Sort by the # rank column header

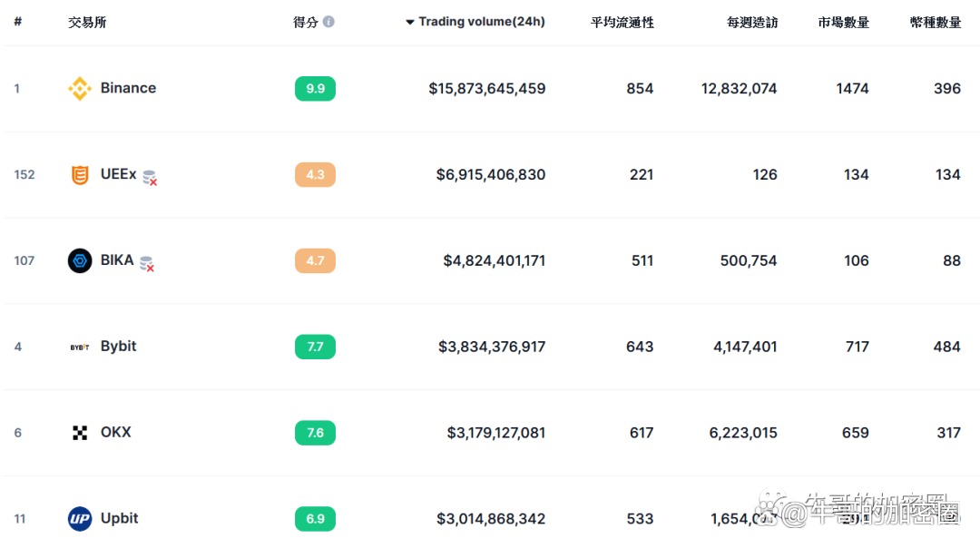pos(18,22)
